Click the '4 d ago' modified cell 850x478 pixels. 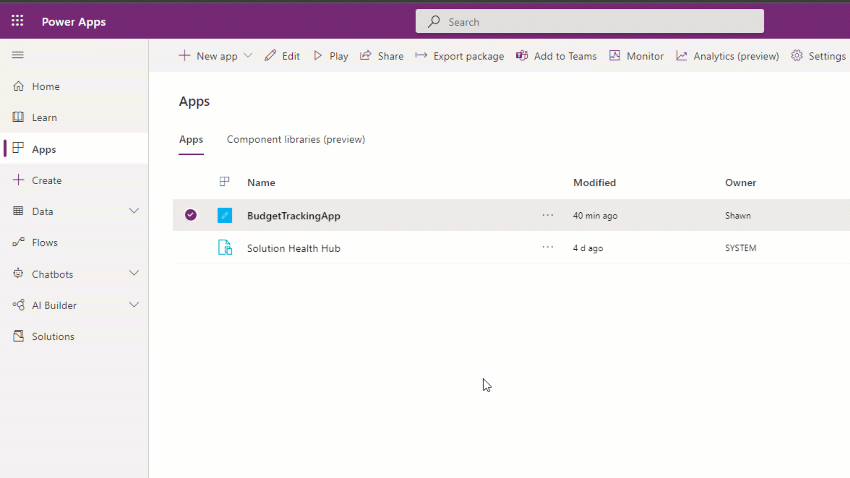588,248
